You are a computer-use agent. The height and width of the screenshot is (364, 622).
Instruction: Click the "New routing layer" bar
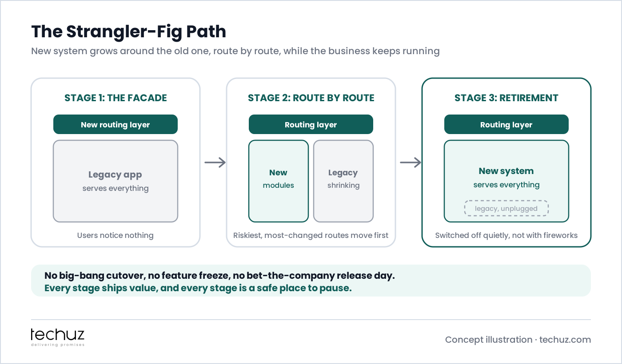coord(116,124)
